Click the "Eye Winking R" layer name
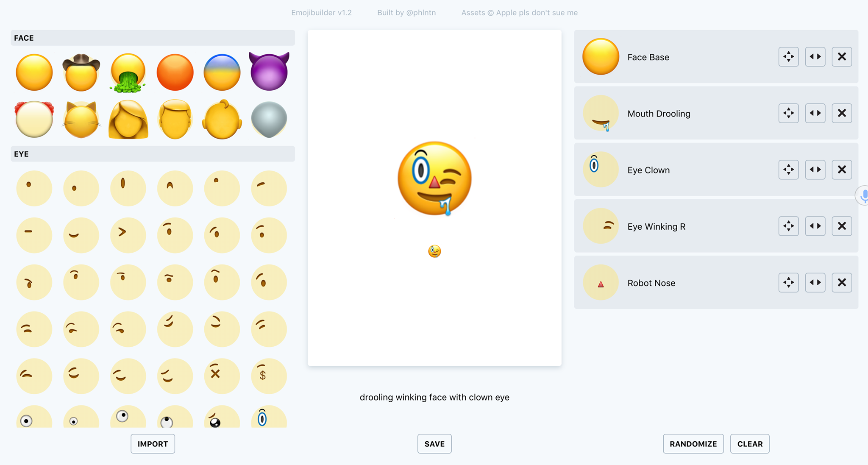The image size is (868, 465). (656, 226)
